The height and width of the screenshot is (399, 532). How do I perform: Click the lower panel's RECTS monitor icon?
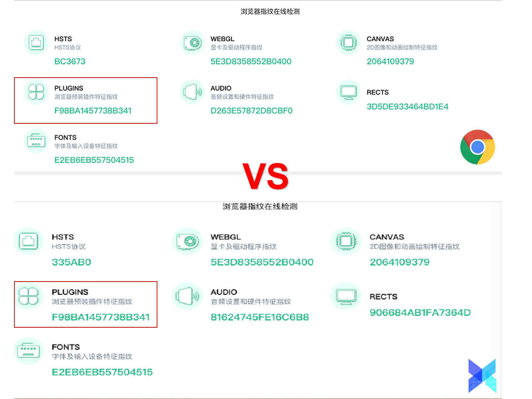coord(346,296)
